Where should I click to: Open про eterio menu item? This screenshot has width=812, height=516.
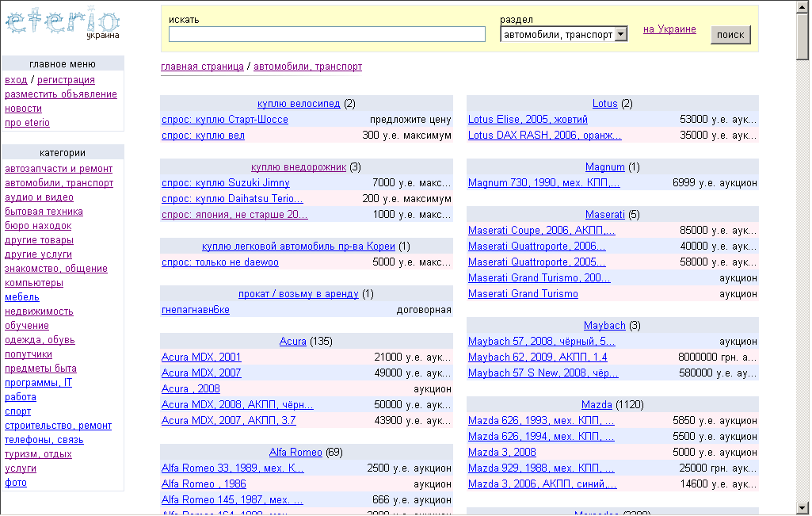pyautogui.click(x=27, y=123)
